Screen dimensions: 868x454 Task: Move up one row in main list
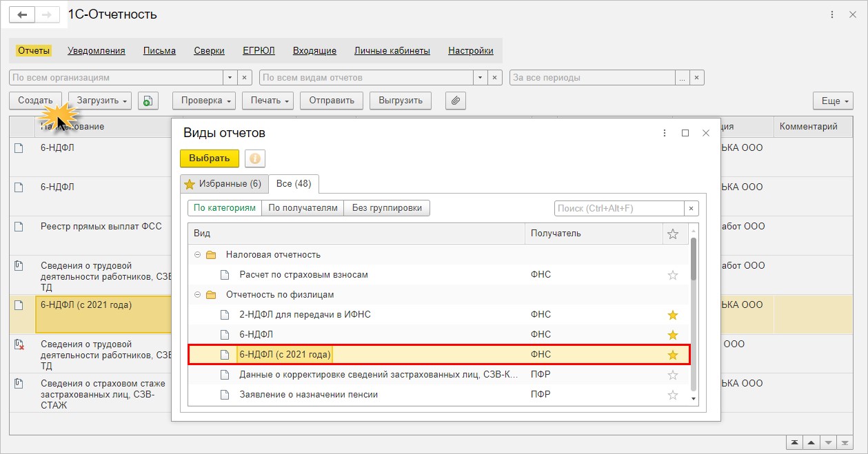(x=811, y=442)
